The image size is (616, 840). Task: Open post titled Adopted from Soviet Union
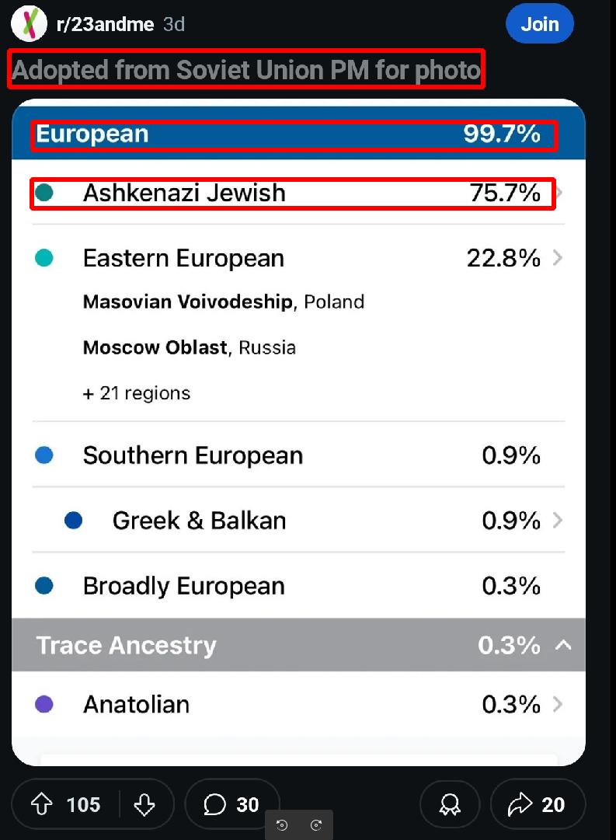point(246,70)
